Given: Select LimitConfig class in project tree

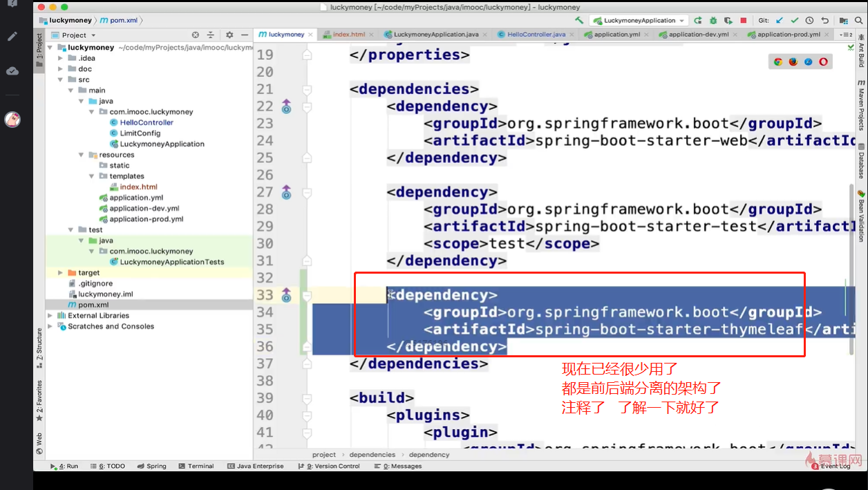Looking at the screenshot, I should (140, 133).
